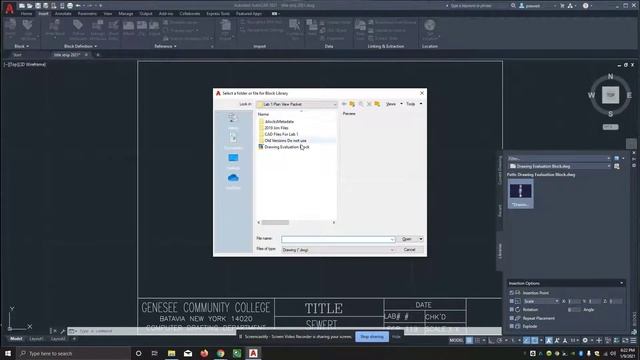Click the Set Location globe icon

(429, 25)
